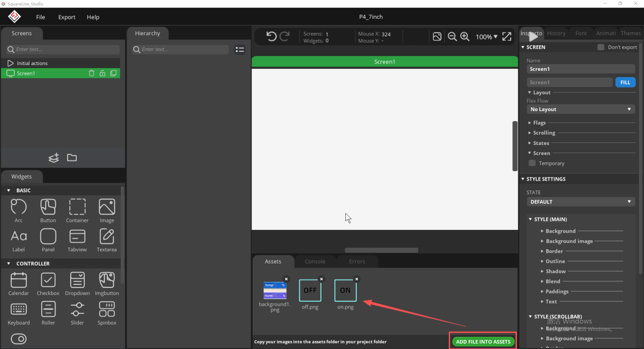Viewport: 644px width, 349px height.
Task: Click the Undo arrow
Action: click(x=271, y=37)
